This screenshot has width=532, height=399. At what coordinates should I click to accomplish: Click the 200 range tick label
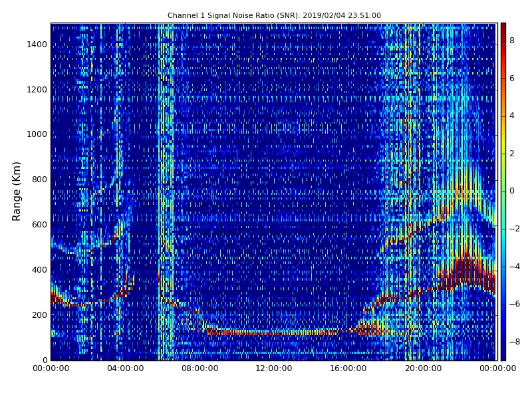coord(39,315)
